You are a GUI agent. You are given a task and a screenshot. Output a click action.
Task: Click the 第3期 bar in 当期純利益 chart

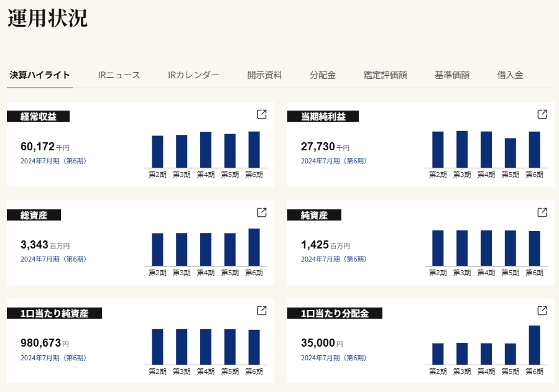462,150
